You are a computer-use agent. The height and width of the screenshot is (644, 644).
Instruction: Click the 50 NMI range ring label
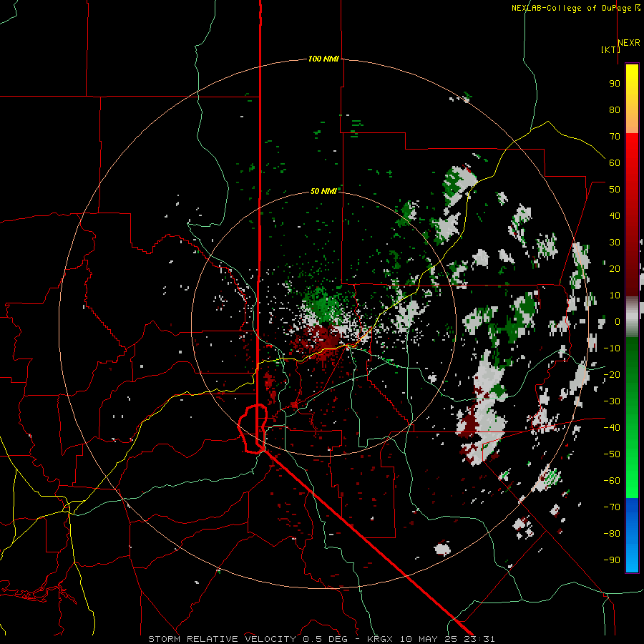pyautogui.click(x=323, y=191)
